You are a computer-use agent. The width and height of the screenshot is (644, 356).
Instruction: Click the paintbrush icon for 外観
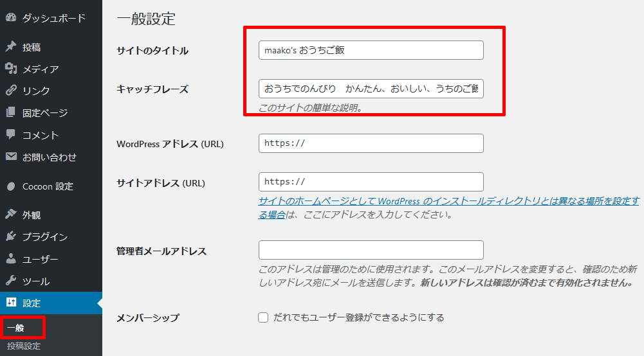coord(11,214)
